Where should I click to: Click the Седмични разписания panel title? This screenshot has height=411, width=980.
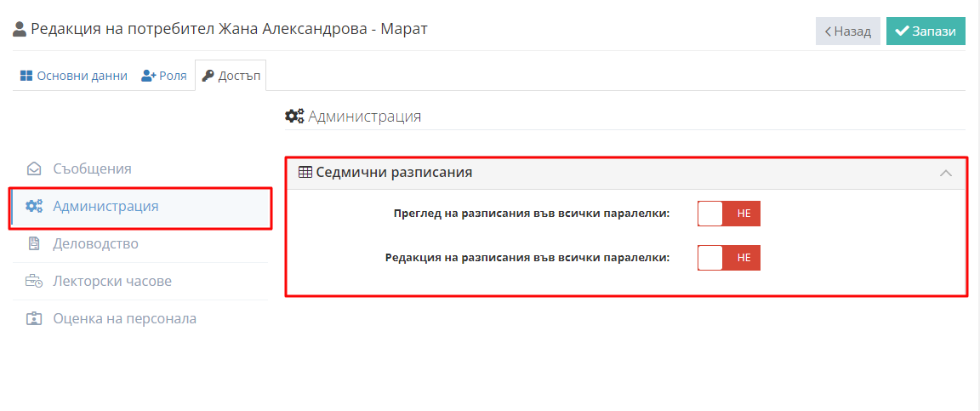tap(394, 173)
